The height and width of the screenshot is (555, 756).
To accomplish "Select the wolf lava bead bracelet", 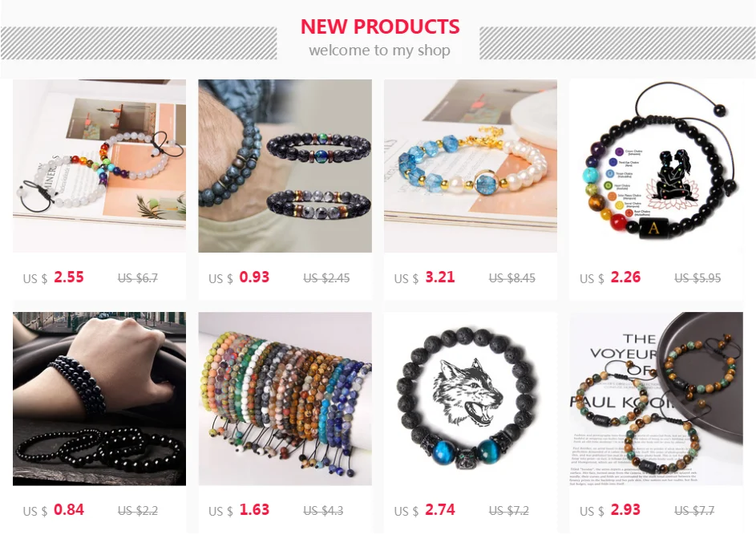I will (x=471, y=399).
